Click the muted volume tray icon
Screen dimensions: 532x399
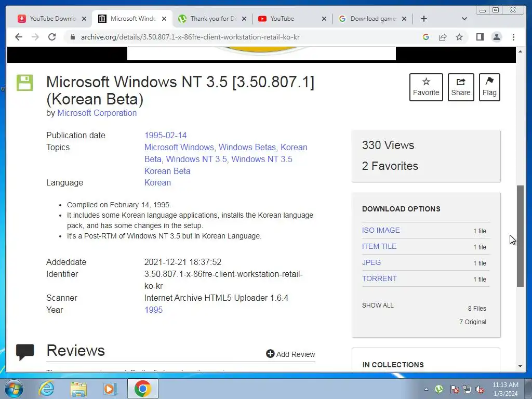click(480, 389)
